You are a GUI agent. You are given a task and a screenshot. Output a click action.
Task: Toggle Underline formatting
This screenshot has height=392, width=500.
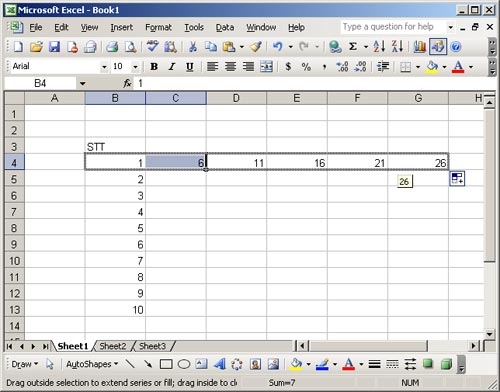(190, 67)
